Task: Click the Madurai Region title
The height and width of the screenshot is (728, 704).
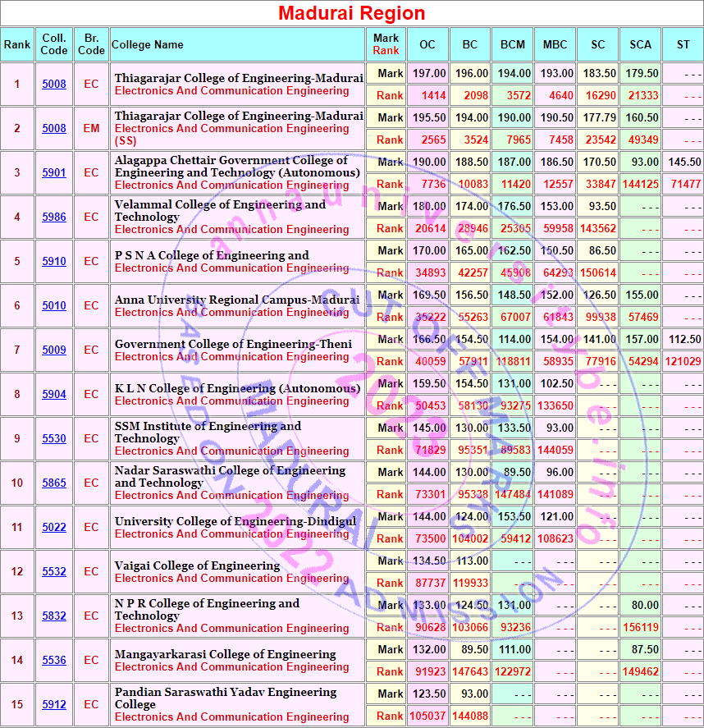Action: coord(351,13)
